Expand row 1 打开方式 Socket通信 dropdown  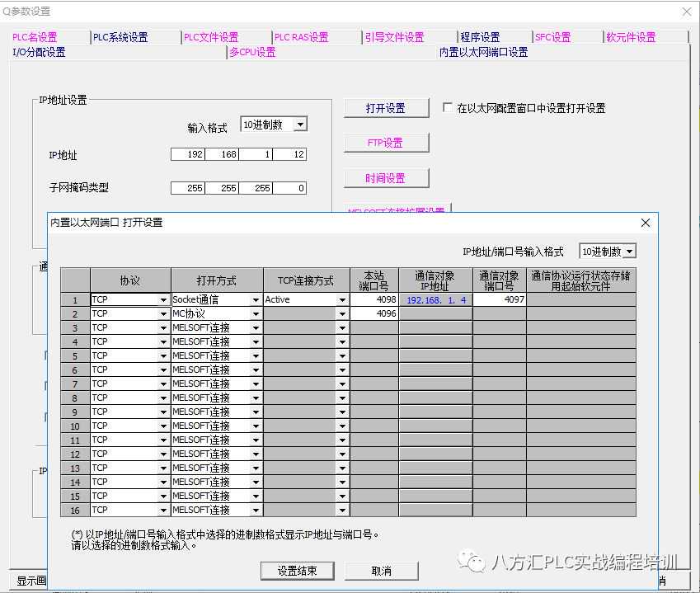pos(256,300)
